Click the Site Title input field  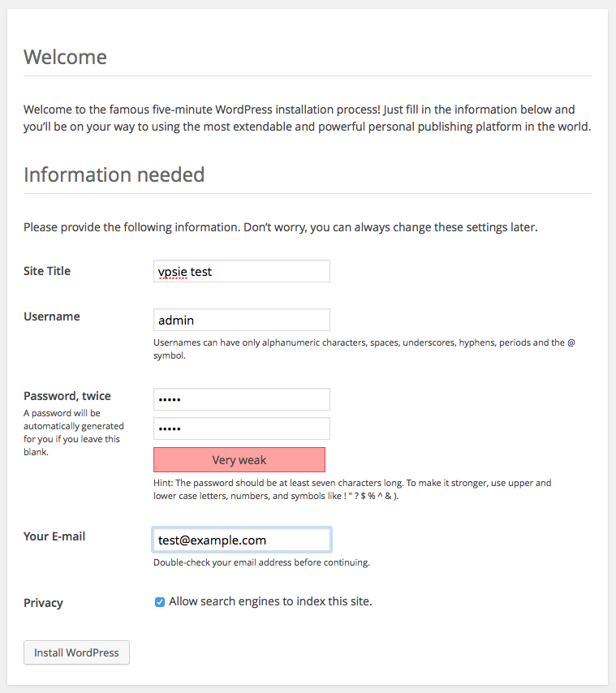pyautogui.click(x=241, y=271)
